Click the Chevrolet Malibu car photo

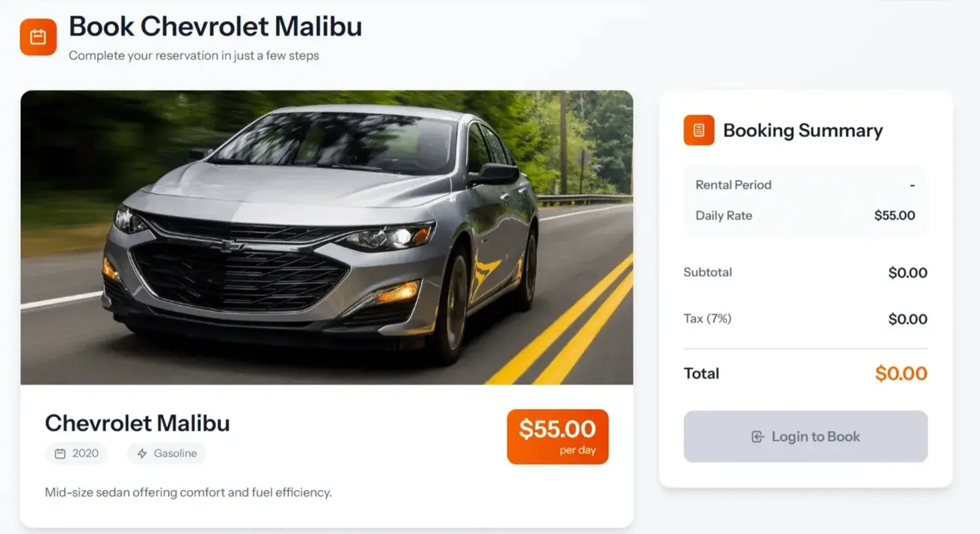(328, 239)
